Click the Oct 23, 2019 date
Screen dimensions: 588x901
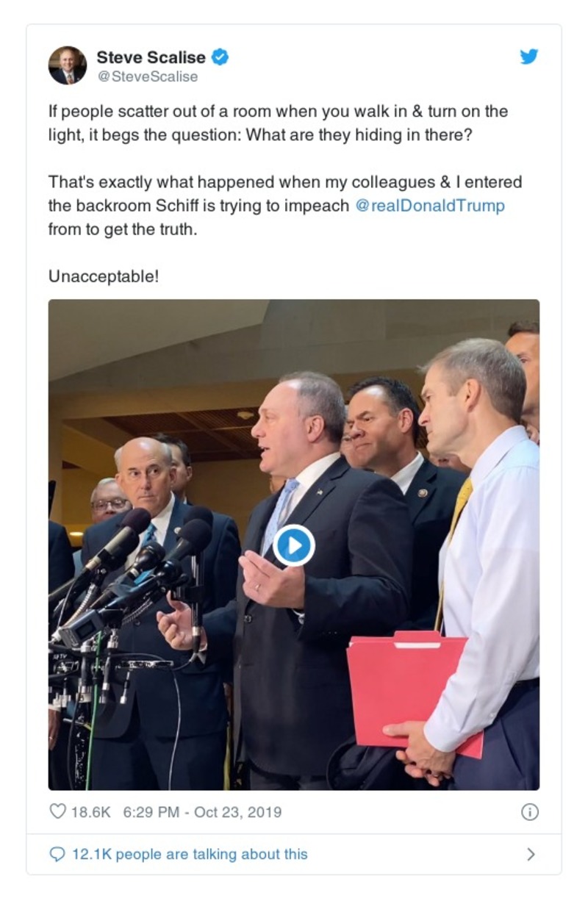point(237,812)
